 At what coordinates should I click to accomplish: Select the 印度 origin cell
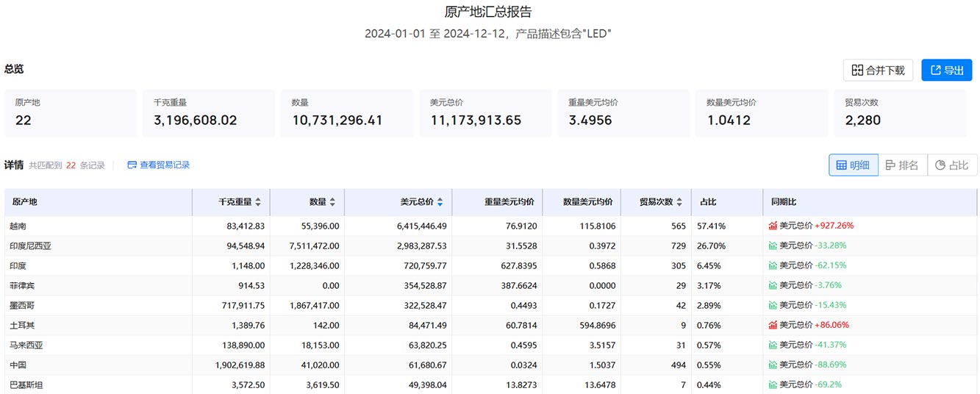click(x=98, y=265)
